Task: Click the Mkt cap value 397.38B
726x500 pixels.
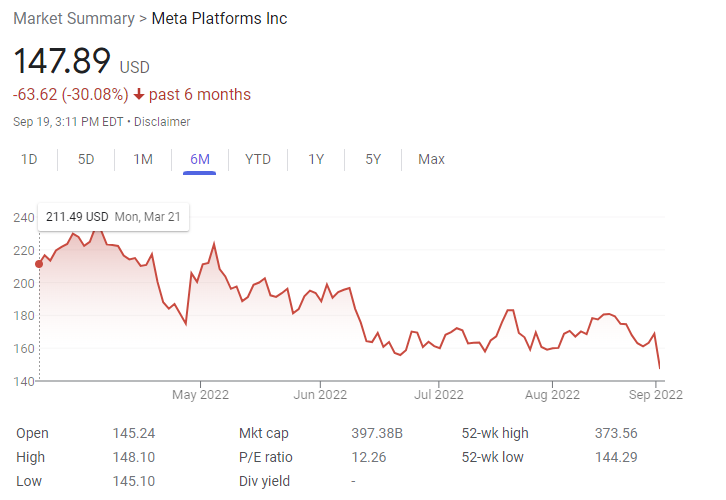Action: [x=378, y=433]
